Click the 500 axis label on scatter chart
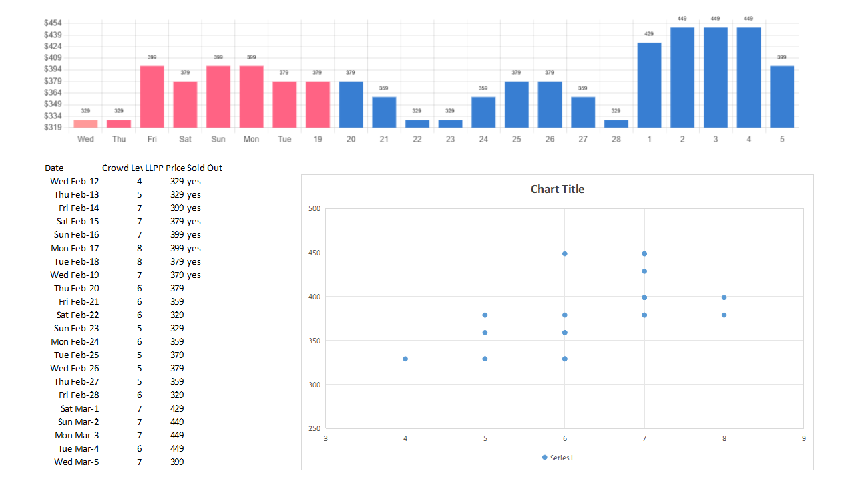This screenshot has height=483, width=868. [314, 208]
